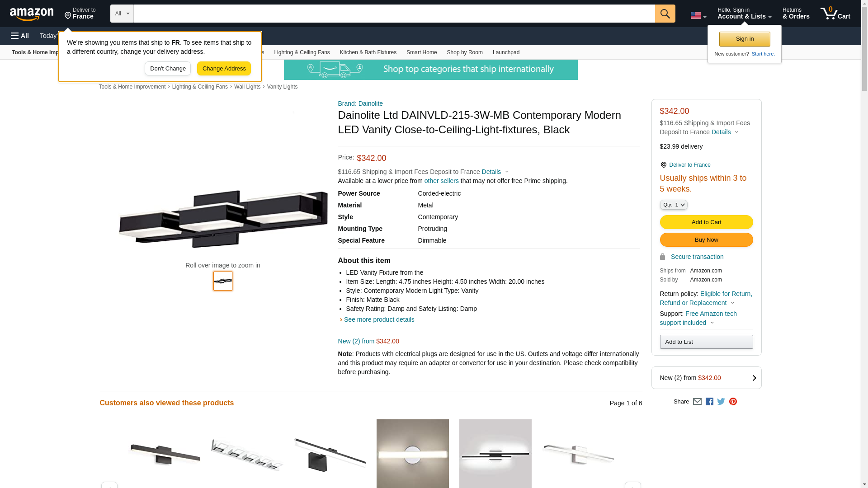Open the search category All dropdown
The height and width of the screenshot is (488, 868).
[122, 14]
